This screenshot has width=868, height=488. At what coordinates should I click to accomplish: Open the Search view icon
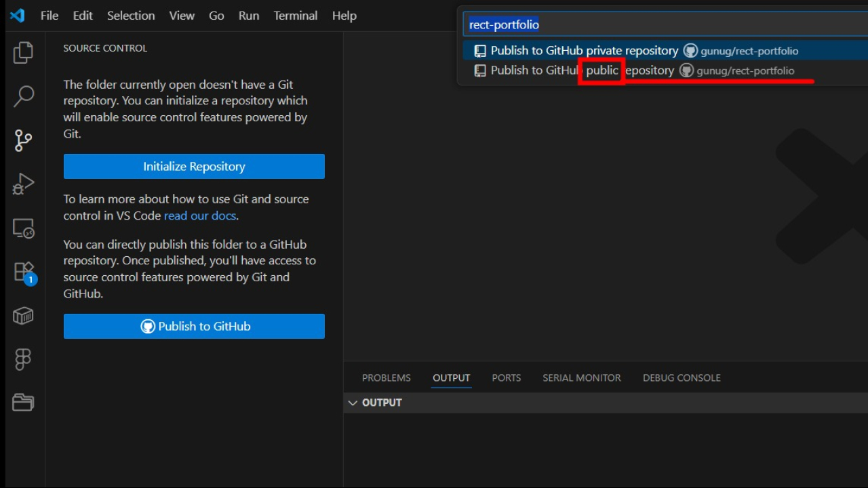23,96
